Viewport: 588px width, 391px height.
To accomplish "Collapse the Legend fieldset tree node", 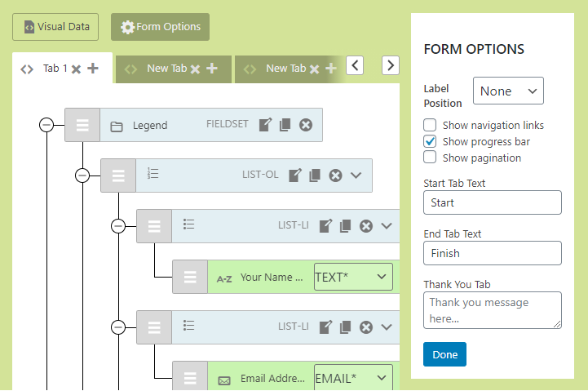I will [46, 125].
